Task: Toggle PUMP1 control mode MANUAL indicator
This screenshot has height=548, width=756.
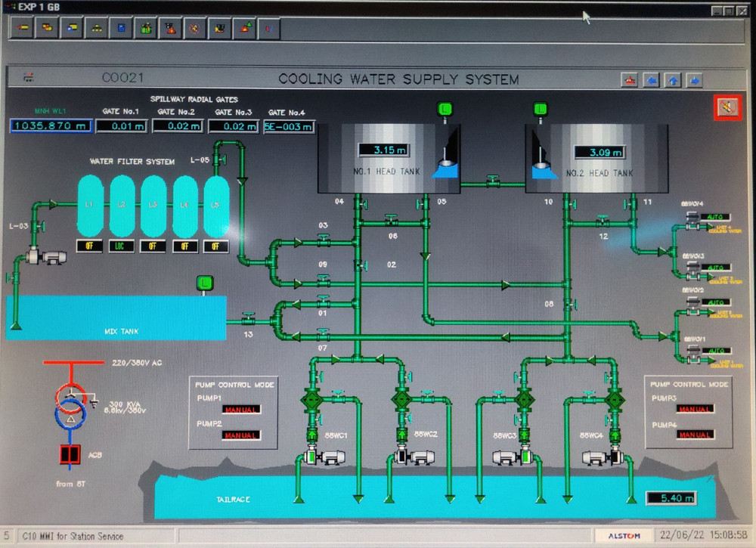Action: tap(241, 409)
